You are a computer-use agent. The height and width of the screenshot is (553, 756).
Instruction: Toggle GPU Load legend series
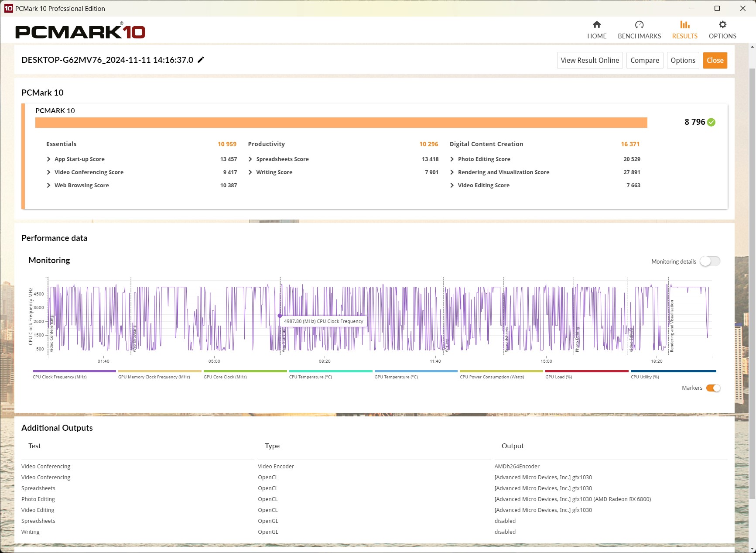(587, 374)
